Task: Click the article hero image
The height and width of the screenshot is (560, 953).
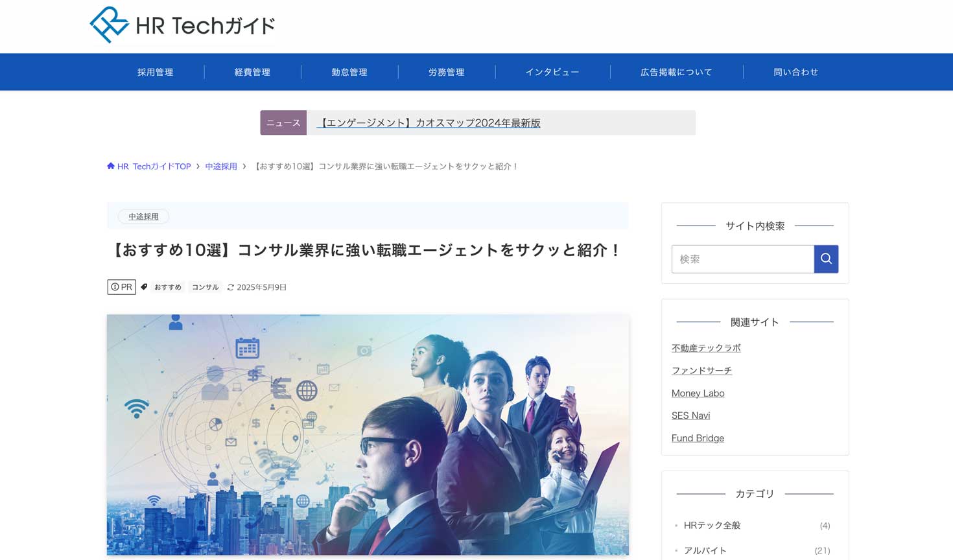Action: click(368, 434)
